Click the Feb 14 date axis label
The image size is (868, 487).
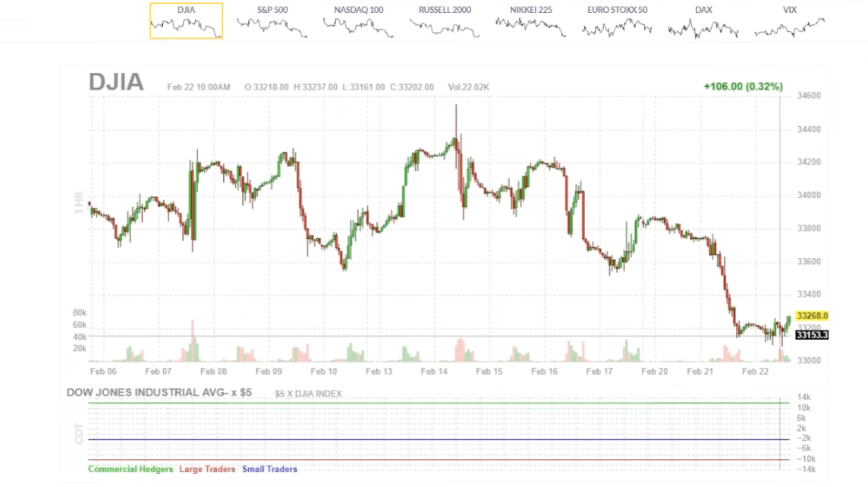click(x=434, y=372)
